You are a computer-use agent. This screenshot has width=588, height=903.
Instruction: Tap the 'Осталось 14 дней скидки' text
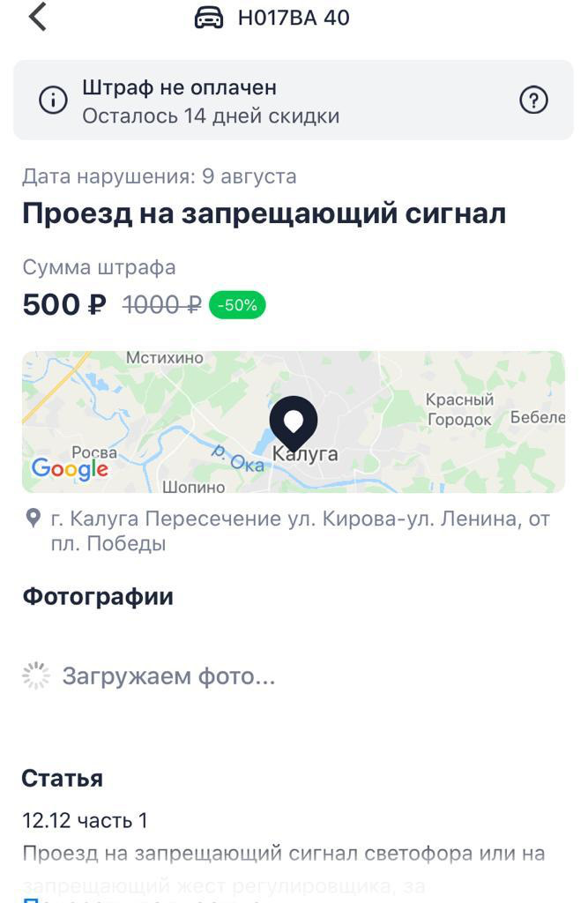point(211,116)
